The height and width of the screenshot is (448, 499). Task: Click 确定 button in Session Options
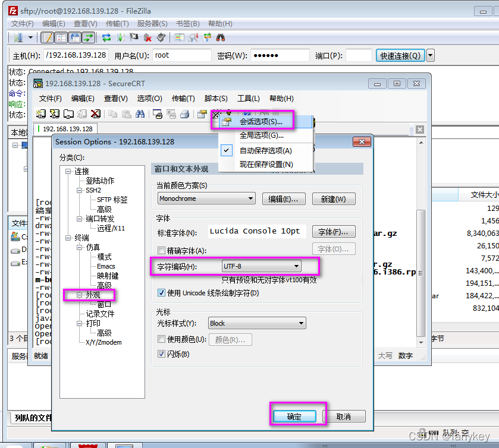[x=294, y=417]
